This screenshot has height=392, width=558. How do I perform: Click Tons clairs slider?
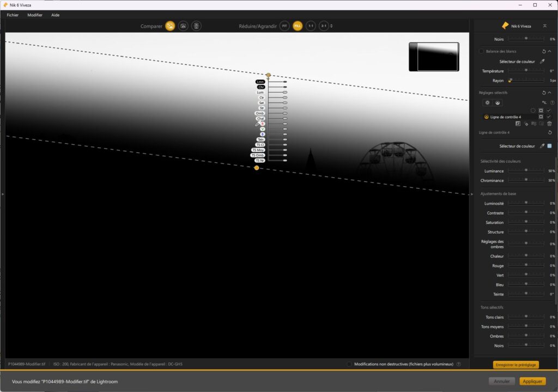point(526,316)
